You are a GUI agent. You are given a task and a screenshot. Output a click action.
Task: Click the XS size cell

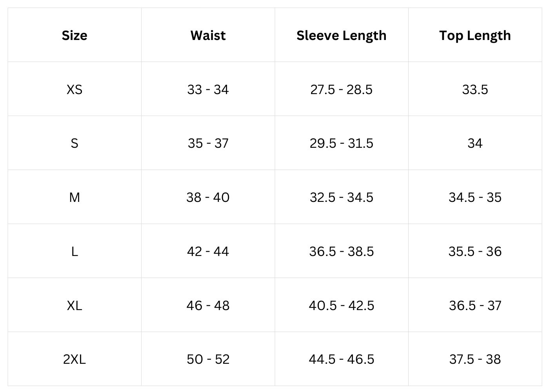tap(75, 89)
